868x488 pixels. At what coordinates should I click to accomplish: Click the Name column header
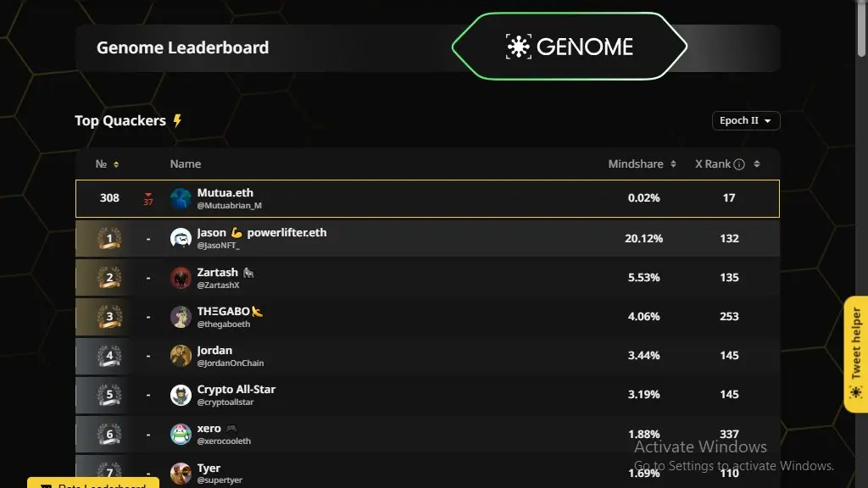pos(186,164)
